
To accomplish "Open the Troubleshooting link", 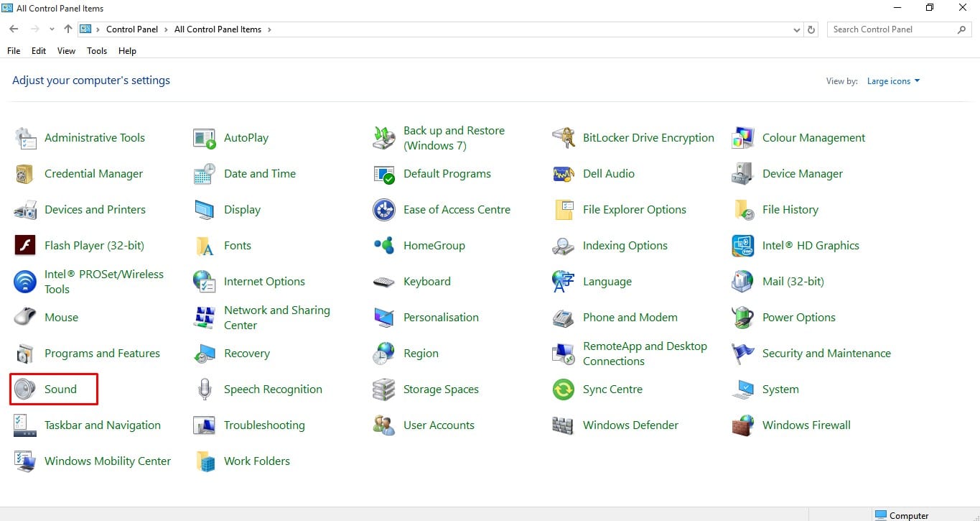I will coord(264,425).
